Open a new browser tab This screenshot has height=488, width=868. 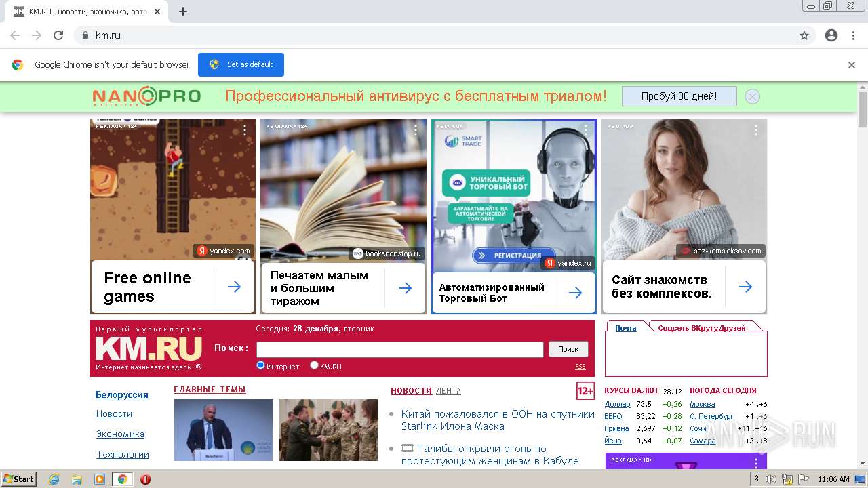183,12
